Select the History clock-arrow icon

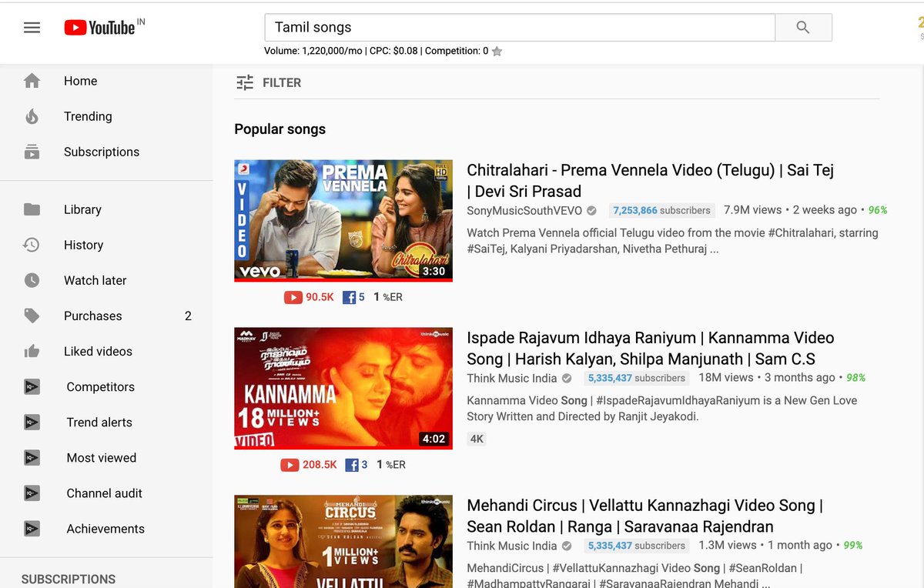[x=32, y=245]
